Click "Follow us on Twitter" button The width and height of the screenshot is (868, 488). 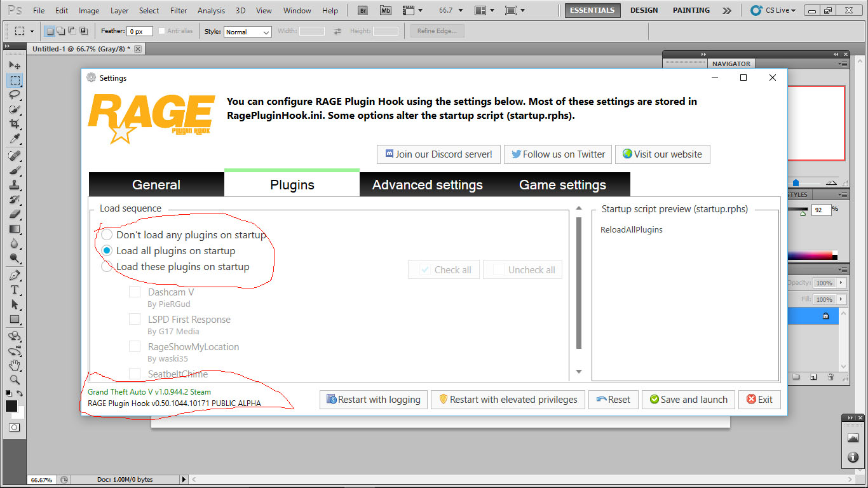[559, 154]
